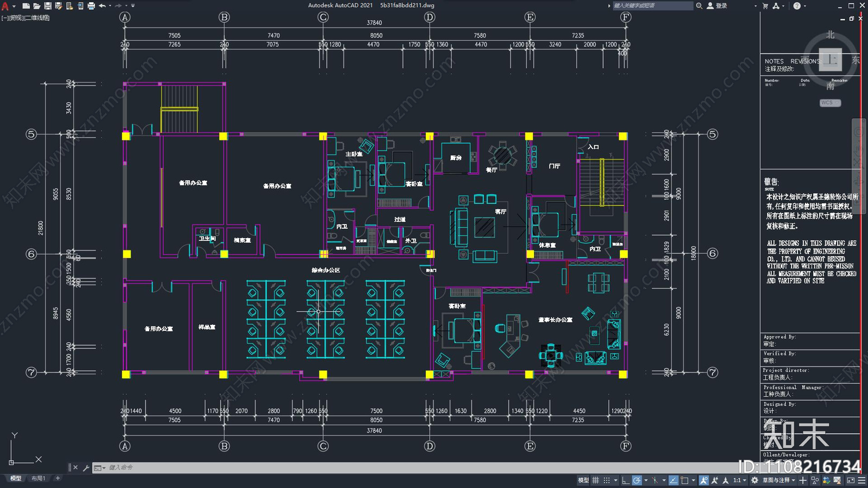Click the Save disk icon

tap(48, 6)
